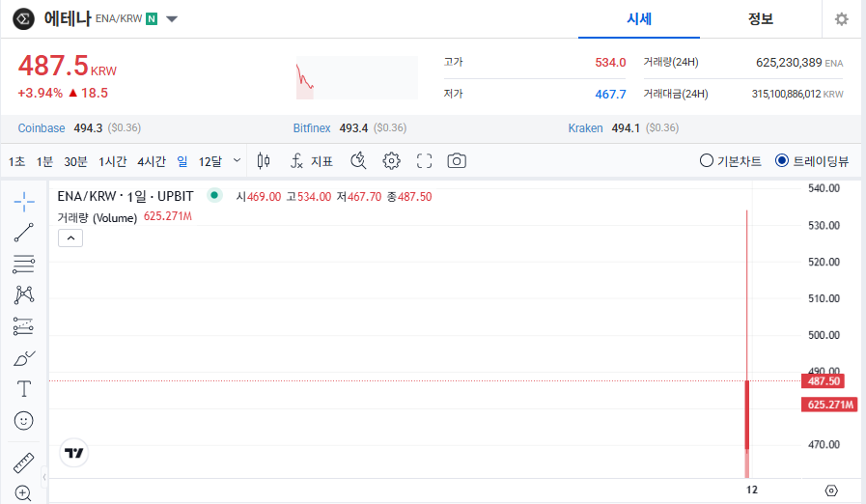
Task: Click the 거래대금(24H) value 315,100,886,012
Action: click(786, 94)
